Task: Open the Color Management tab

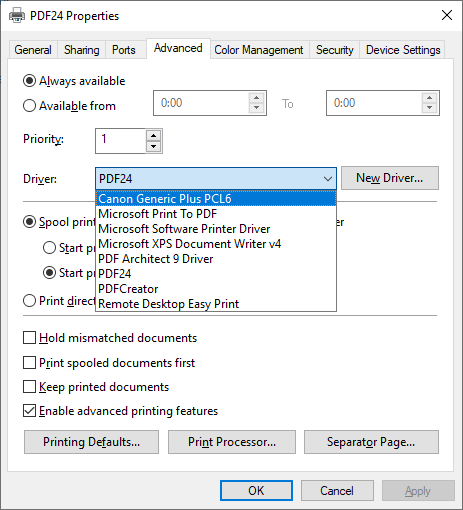Action: point(259,50)
